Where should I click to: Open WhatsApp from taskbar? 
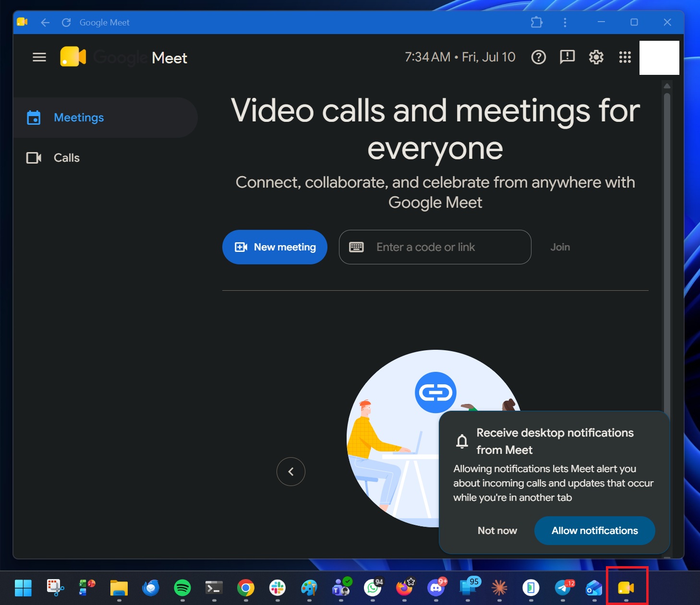click(x=373, y=588)
